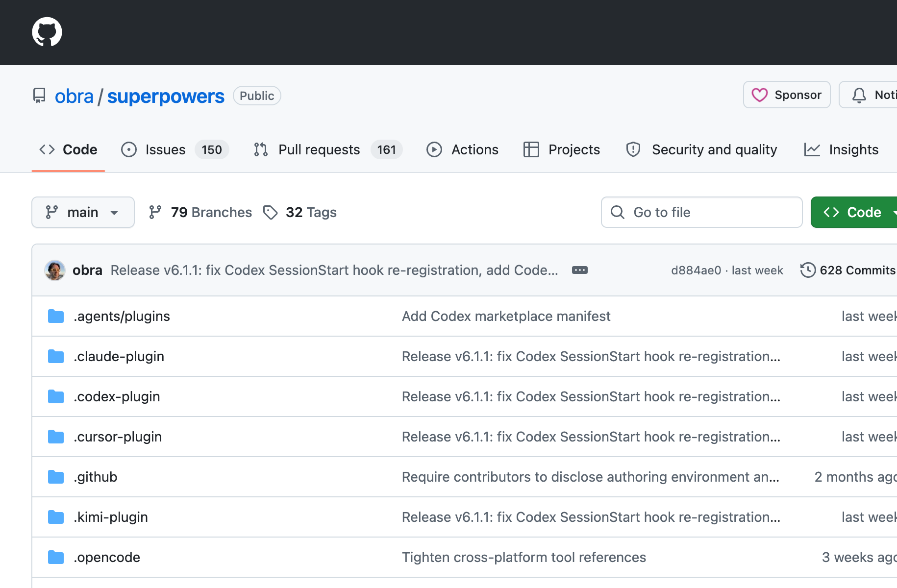Open the obra owner link
Screen dimensions: 897x588
[74, 97]
